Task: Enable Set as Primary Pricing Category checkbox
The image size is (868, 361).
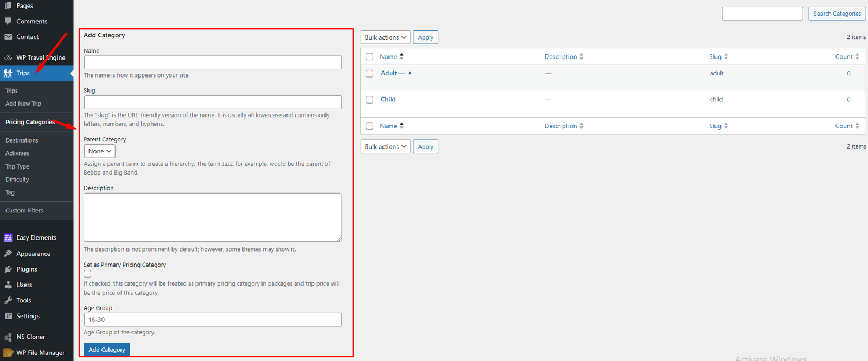Action: tap(87, 274)
